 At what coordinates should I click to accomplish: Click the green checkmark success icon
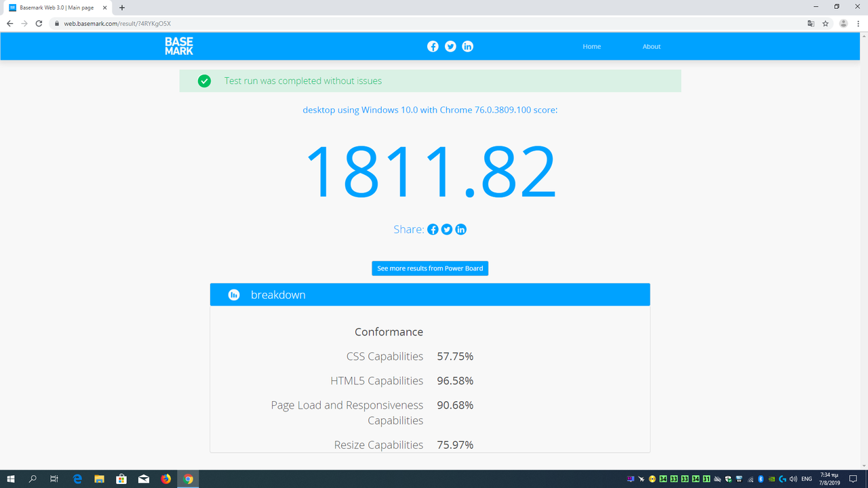tap(204, 81)
